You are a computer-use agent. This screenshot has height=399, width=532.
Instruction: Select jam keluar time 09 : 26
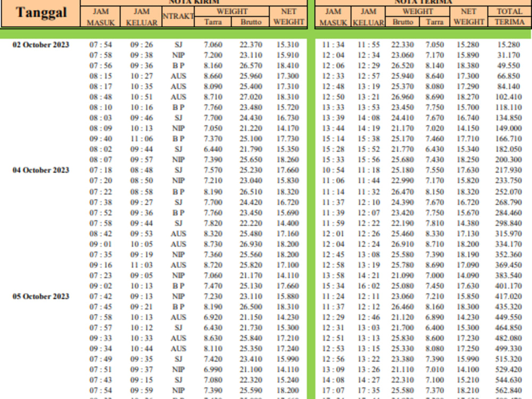click(x=142, y=45)
